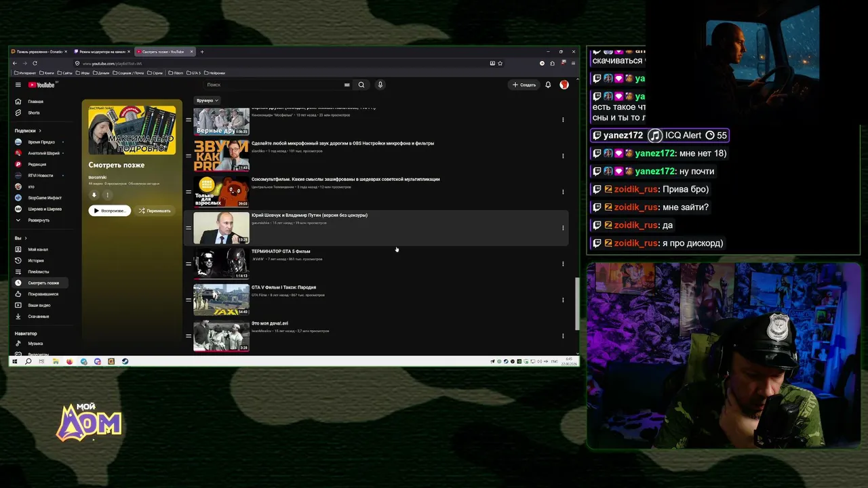The height and width of the screenshot is (488, 868).
Task: Open the Игры bookmarks folder
Action: [83, 73]
